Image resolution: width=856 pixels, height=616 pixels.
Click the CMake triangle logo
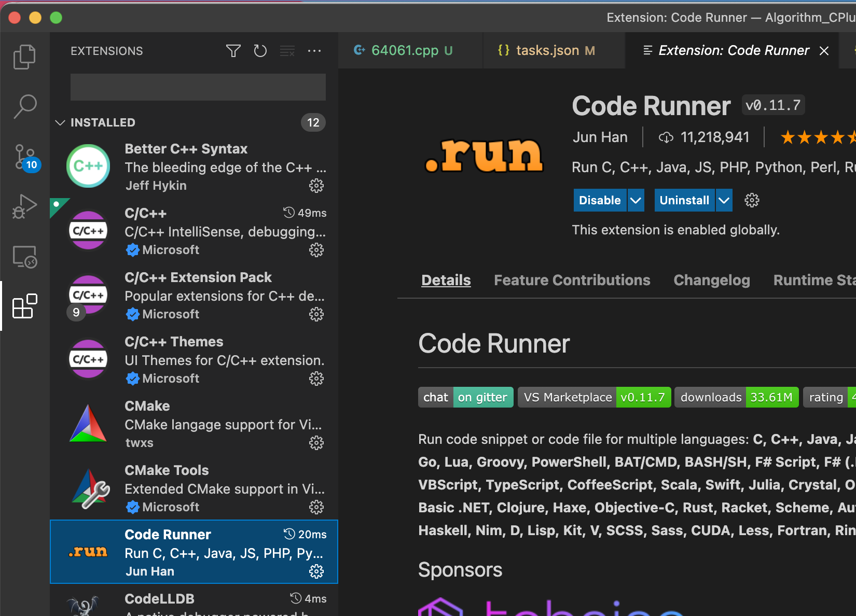(x=88, y=424)
